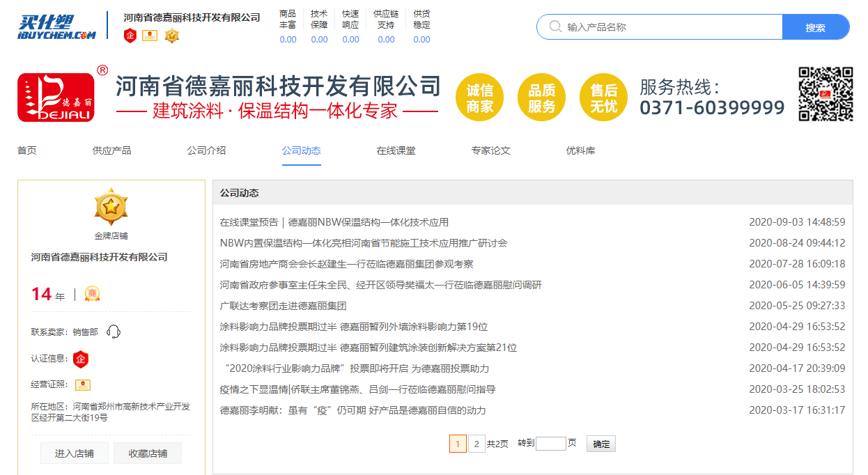The height and width of the screenshot is (475, 868).
Task: Select page 1 in pagination
Action: coord(458,444)
